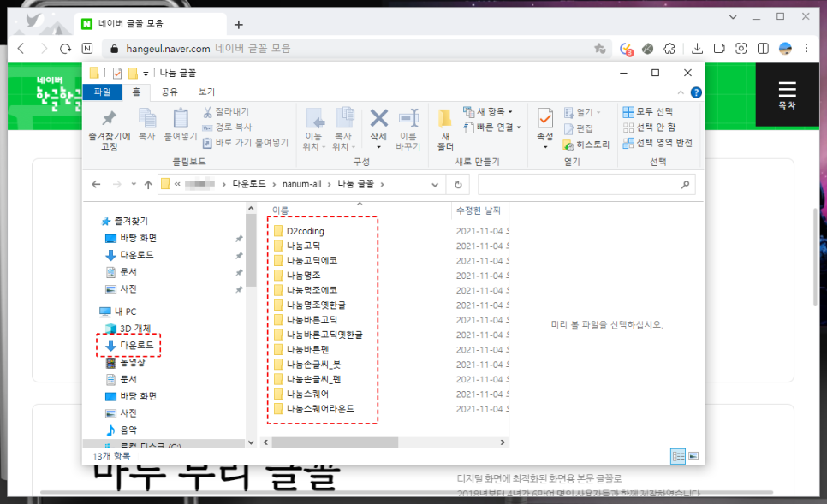Open the Share (공유) ribbon tab
Image resolution: width=827 pixels, height=504 pixels.
[170, 92]
